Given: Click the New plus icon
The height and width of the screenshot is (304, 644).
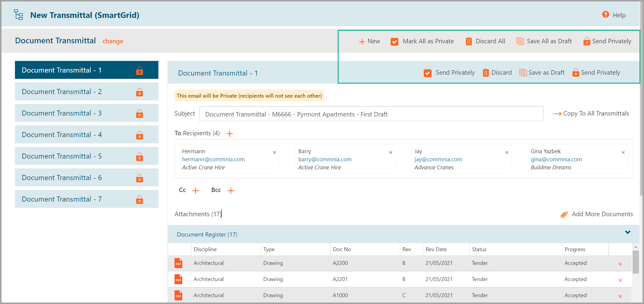Looking at the screenshot, I should click(x=362, y=42).
